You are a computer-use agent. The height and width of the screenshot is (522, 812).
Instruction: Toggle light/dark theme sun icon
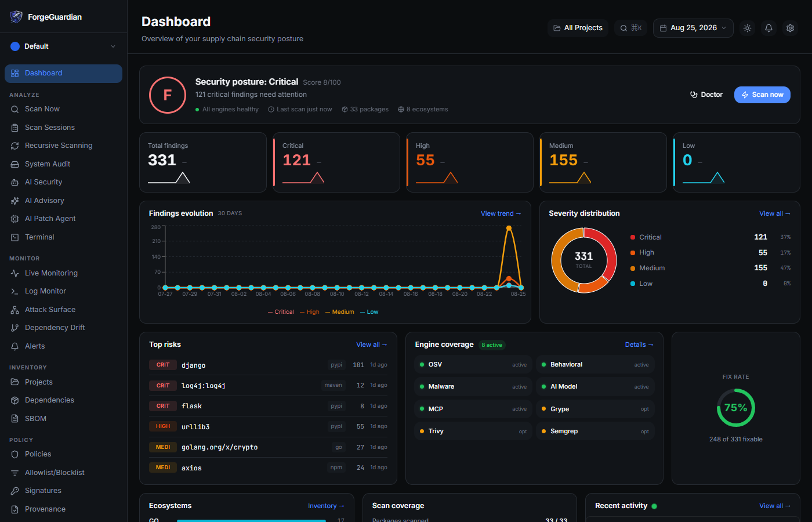[x=747, y=28]
